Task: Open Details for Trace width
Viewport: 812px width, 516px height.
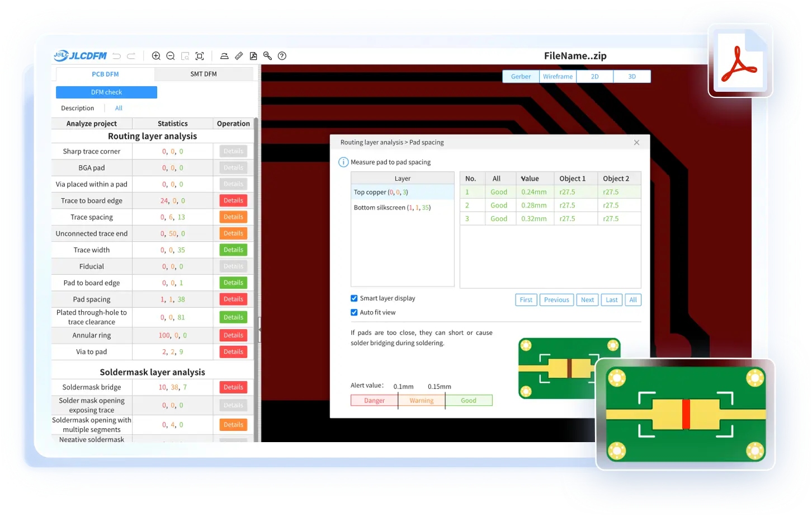Action: pyautogui.click(x=233, y=250)
